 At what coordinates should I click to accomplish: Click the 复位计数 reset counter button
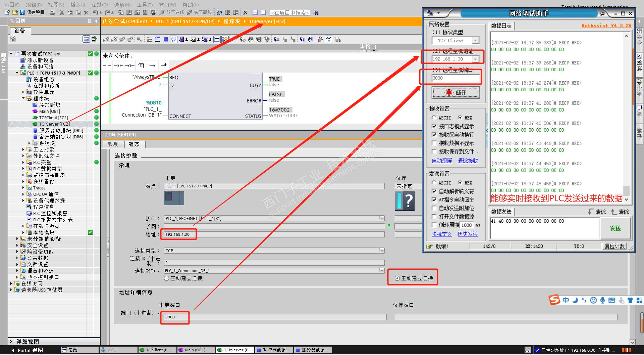(615, 246)
